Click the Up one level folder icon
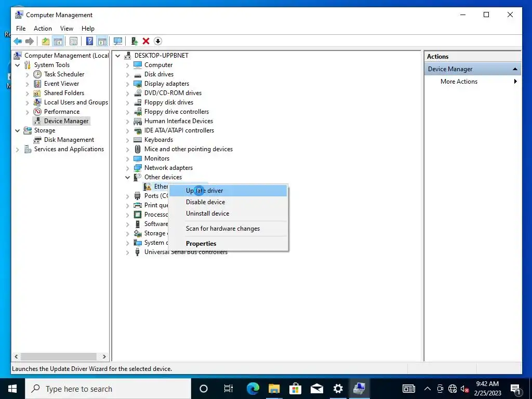The image size is (532, 399). pyautogui.click(x=46, y=42)
